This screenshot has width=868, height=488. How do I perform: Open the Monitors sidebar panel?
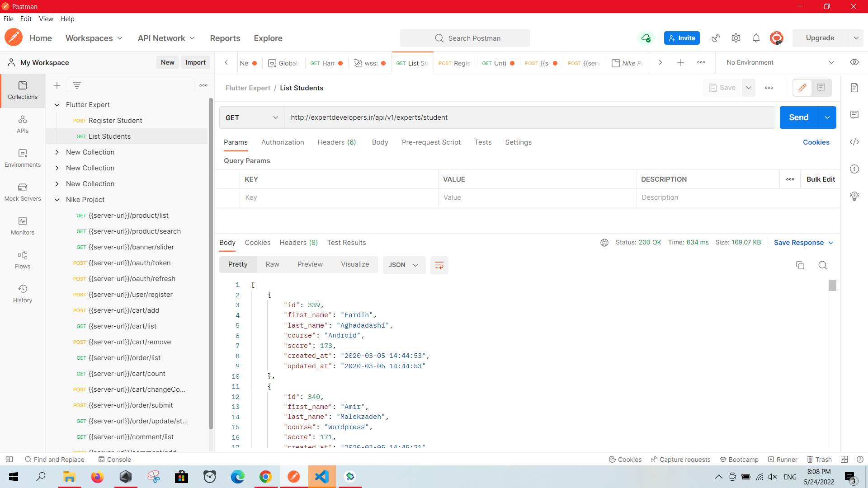[x=23, y=226]
